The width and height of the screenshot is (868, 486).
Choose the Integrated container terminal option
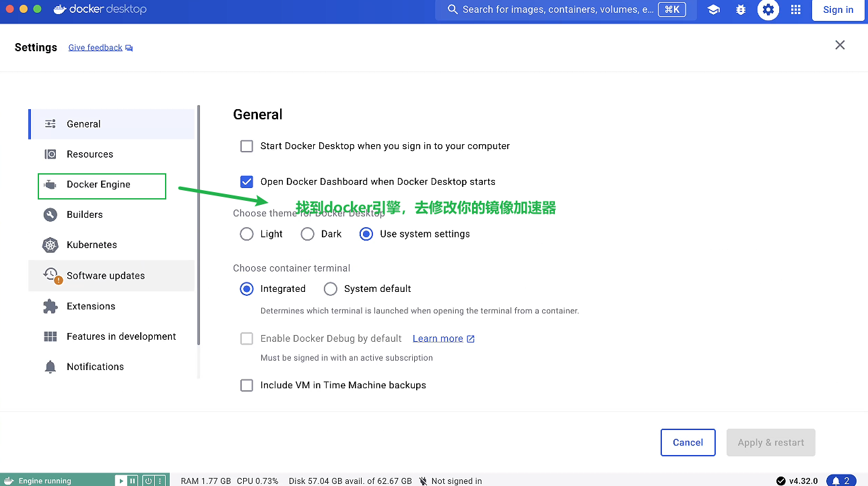[x=247, y=288]
